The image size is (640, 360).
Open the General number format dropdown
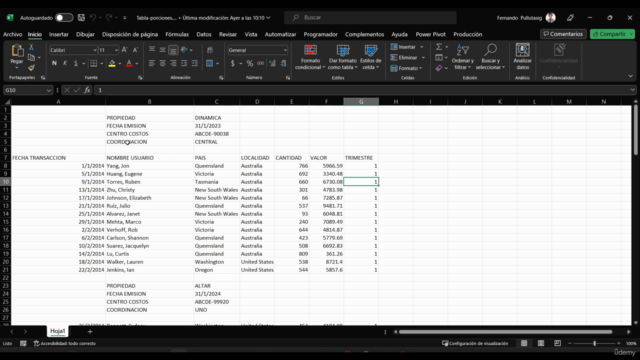click(285, 50)
